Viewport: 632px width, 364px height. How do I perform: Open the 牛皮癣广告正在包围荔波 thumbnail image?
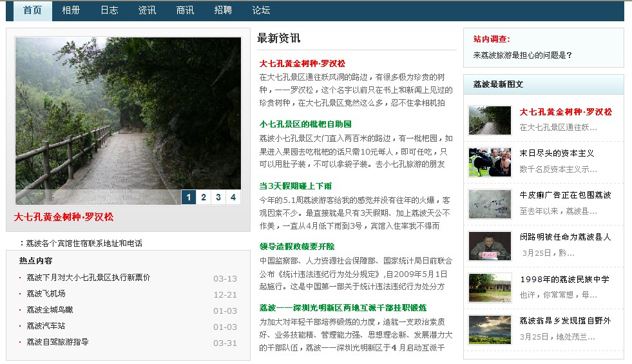pyautogui.click(x=490, y=204)
